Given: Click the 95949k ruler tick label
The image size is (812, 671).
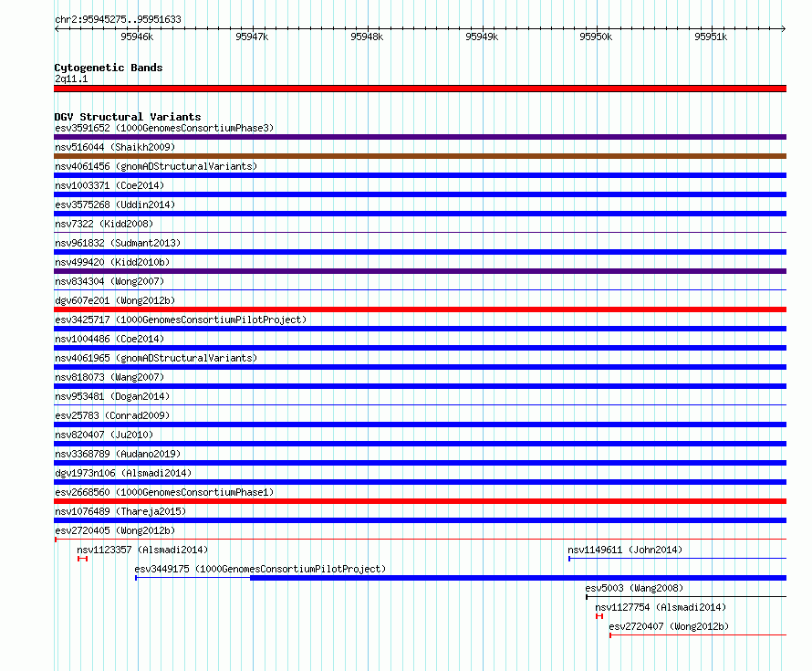Looking at the screenshot, I should pyautogui.click(x=482, y=37).
